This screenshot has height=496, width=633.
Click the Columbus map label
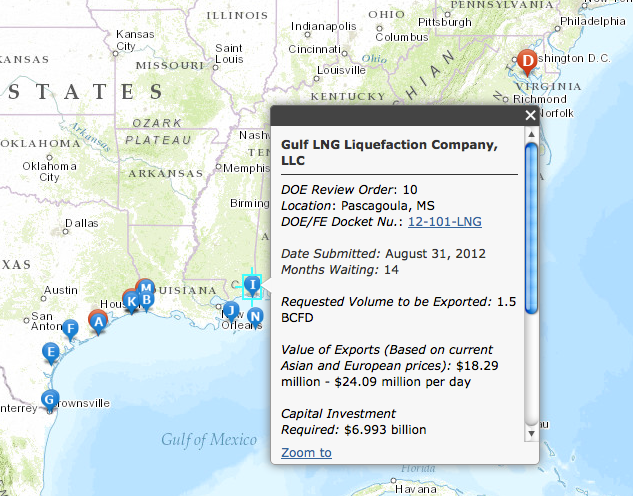tap(402, 37)
